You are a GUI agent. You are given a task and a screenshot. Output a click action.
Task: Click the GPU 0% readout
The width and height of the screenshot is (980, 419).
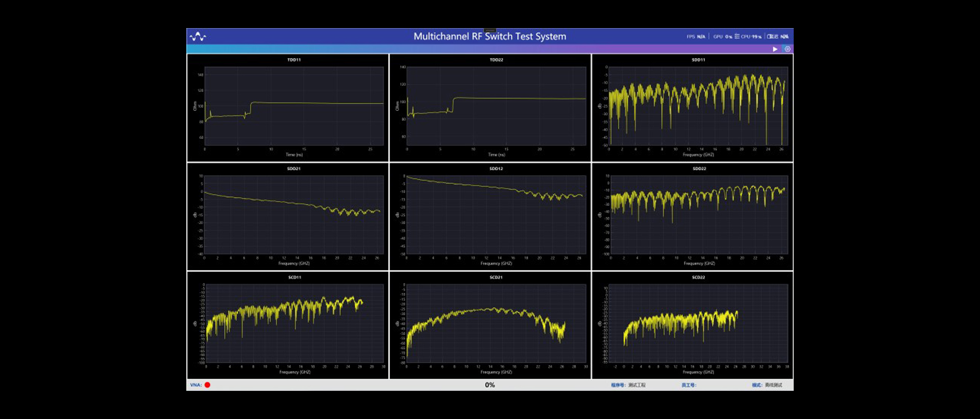[722, 36]
